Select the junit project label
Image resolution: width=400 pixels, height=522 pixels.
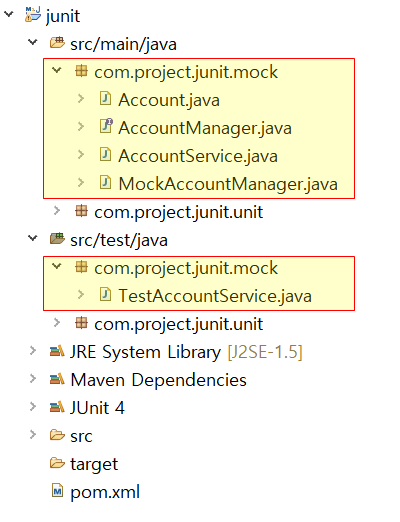click(x=63, y=16)
